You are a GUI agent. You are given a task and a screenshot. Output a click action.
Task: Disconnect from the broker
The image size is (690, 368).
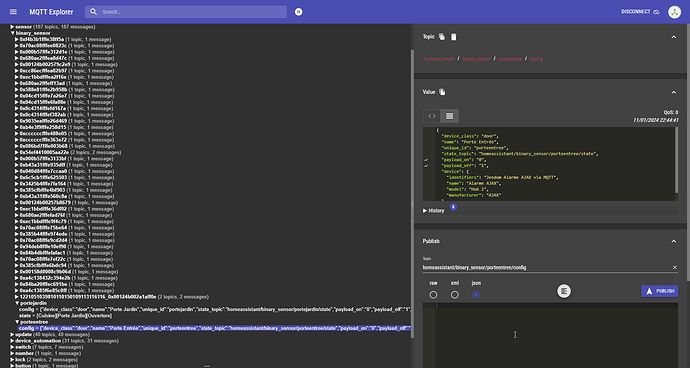[x=640, y=12]
